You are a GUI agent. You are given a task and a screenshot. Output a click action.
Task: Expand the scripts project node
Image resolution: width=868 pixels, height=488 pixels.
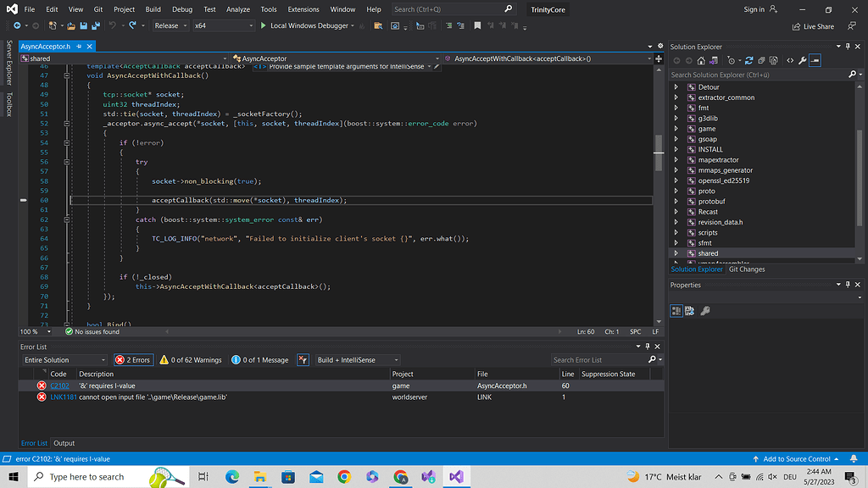point(676,233)
